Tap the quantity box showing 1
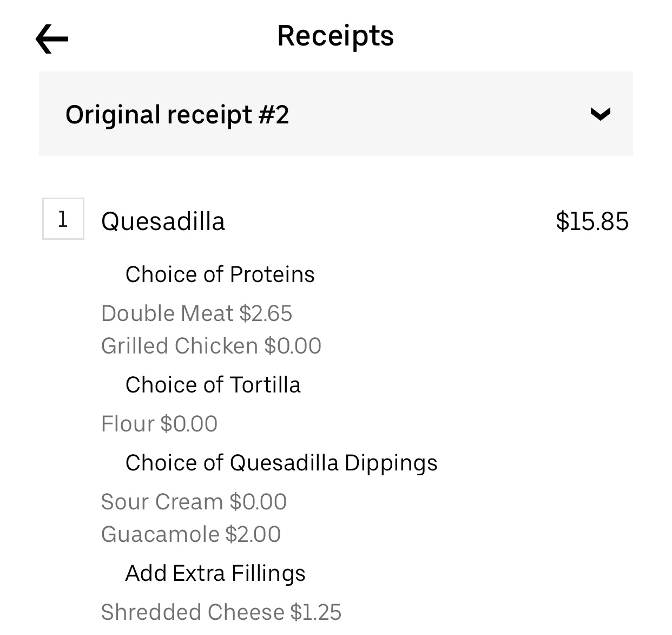Image resolution: width=672 pixels, height=635 pixels. [63, 219]
